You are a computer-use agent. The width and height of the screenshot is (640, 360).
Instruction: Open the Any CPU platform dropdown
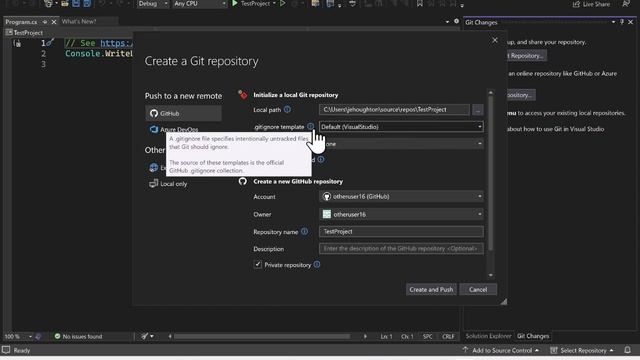[x=199, y=4]
